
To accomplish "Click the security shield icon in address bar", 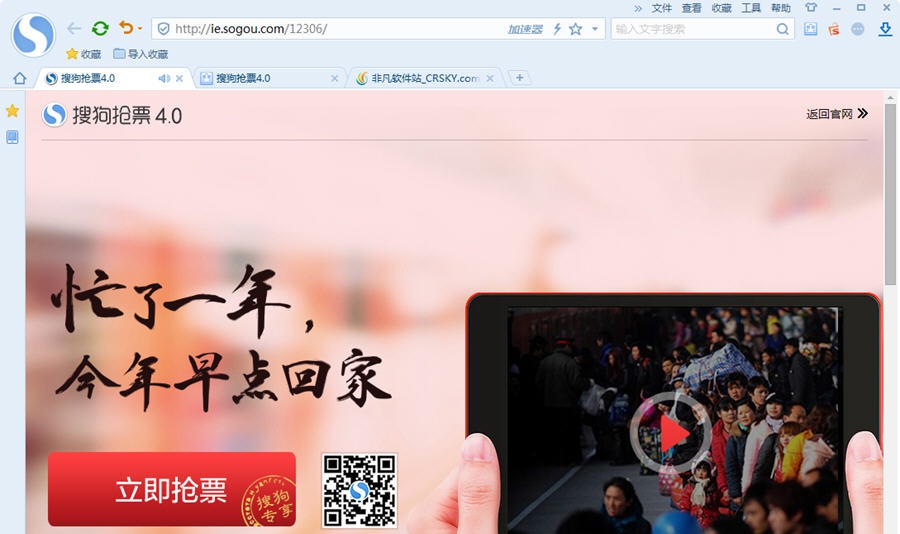I will pyautogui.click(x=164, y=29).
